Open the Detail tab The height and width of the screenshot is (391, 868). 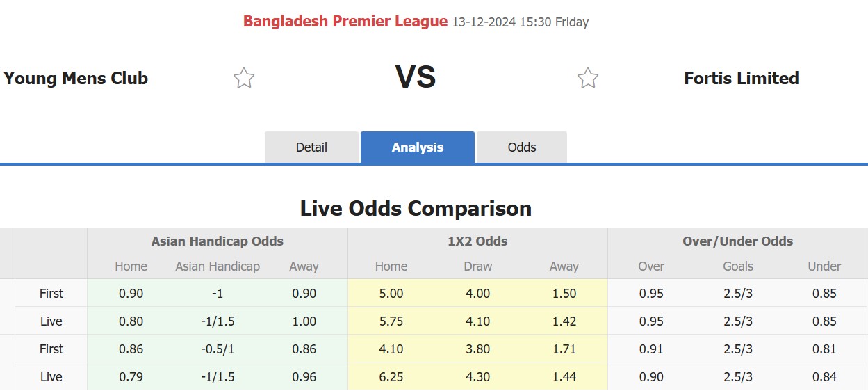[x=311, y=147]
